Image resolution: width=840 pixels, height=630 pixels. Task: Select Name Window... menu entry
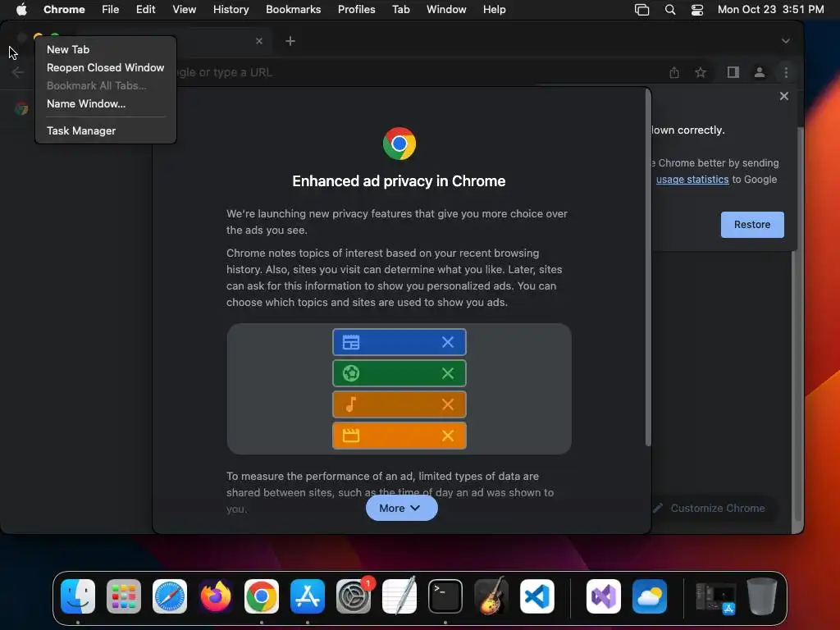(x=106, y=103)
